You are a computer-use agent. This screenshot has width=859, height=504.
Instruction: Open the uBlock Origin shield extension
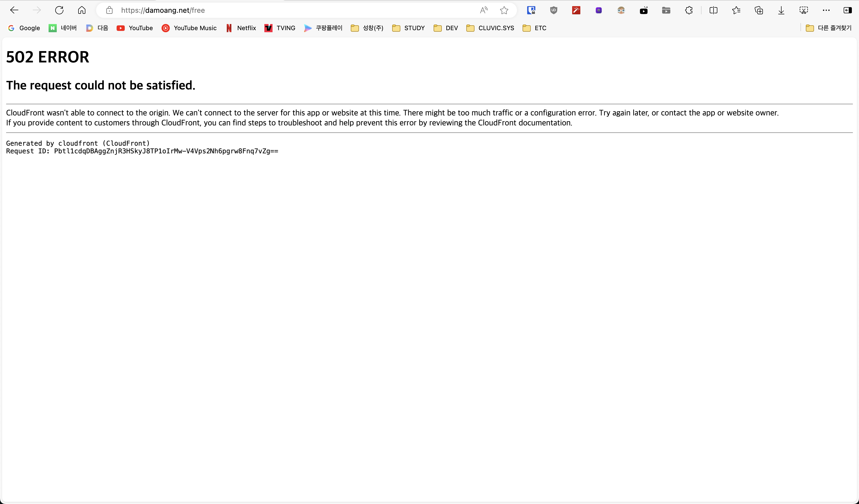tap(553, 10)
